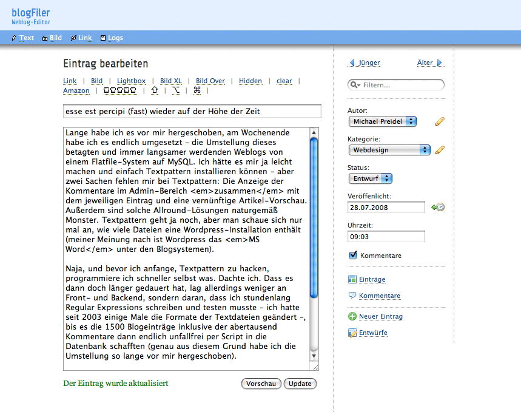The width and height of the screenshot is (521, 420).
Task: Insert the shift arrow symbol
Action: (154, 90)
